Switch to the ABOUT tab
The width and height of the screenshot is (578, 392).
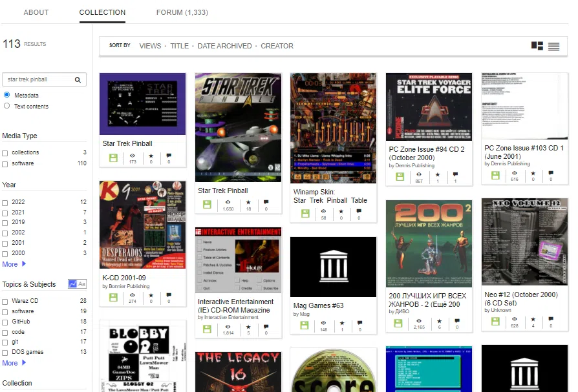coord(36,12)
